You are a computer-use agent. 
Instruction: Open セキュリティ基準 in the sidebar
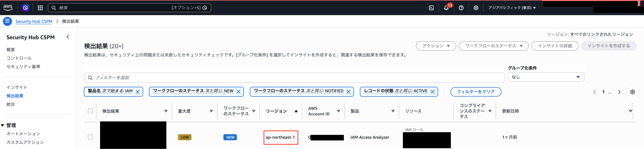23,66
